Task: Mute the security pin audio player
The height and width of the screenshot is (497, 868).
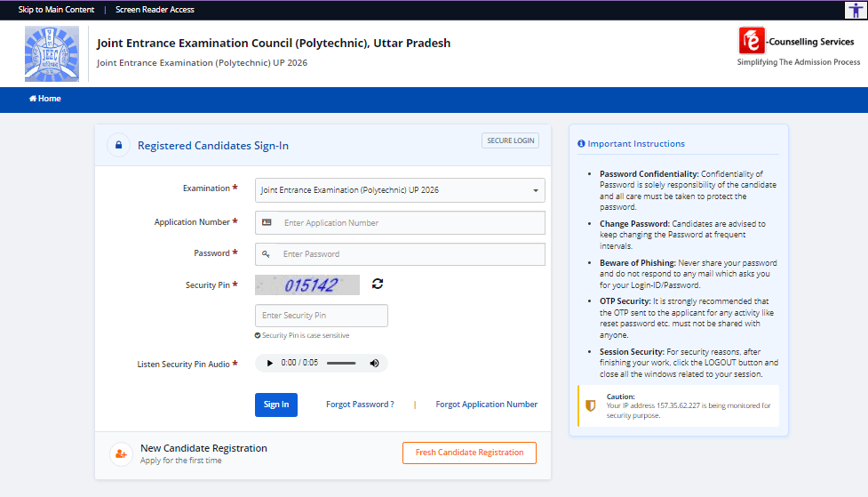Action: [374, 364]
